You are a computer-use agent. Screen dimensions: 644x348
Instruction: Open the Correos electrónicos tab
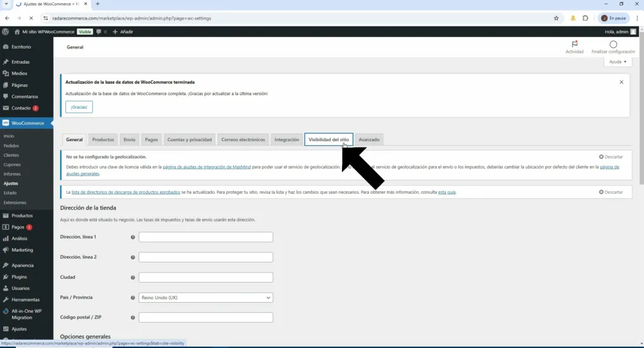(x=243, y=140)
